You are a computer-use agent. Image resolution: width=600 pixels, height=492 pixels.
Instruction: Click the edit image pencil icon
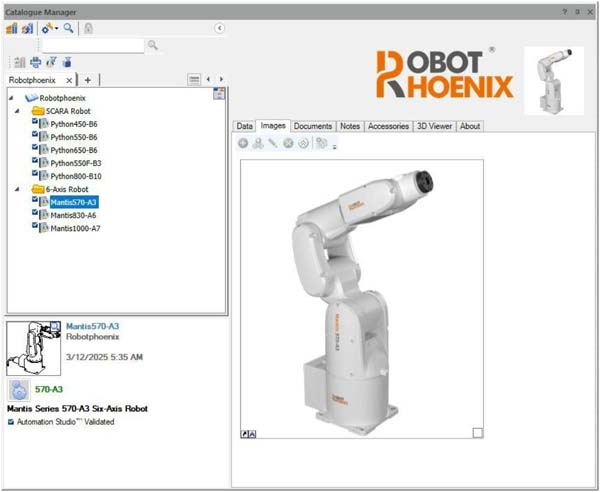(273, 143)
